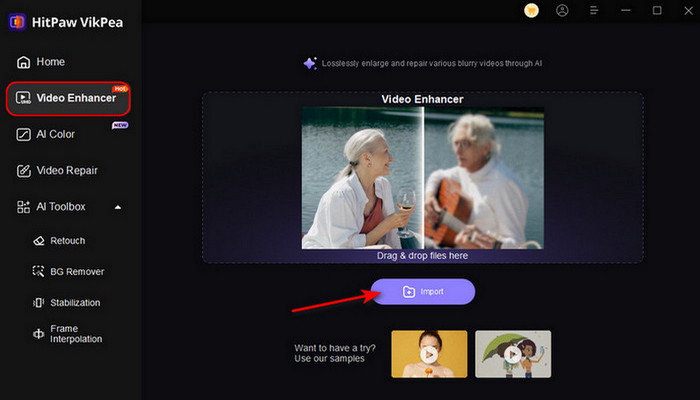Click the Video Enhancer drop area preview
This screenshot has width=700, height=400.
pyautogui.click(x=423, y=178)
